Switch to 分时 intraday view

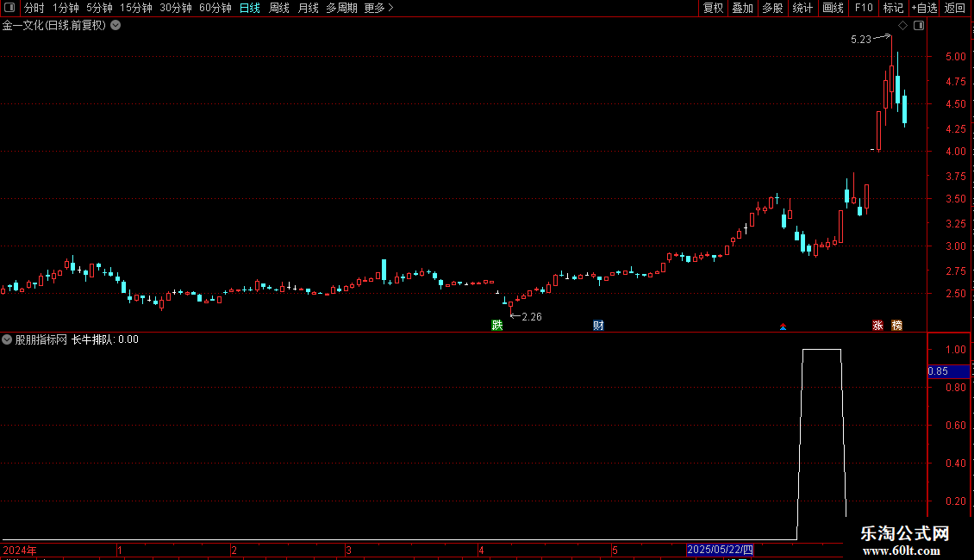(x=34, y=8)
